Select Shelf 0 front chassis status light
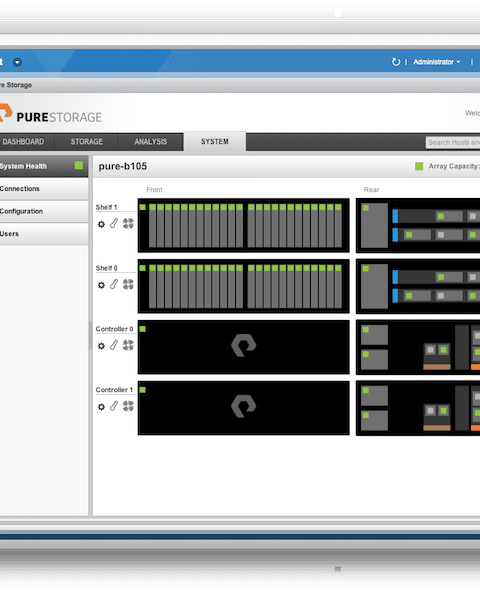Viewport: 480px width, 593px height. pyautogui.click(x=143, y=268)
